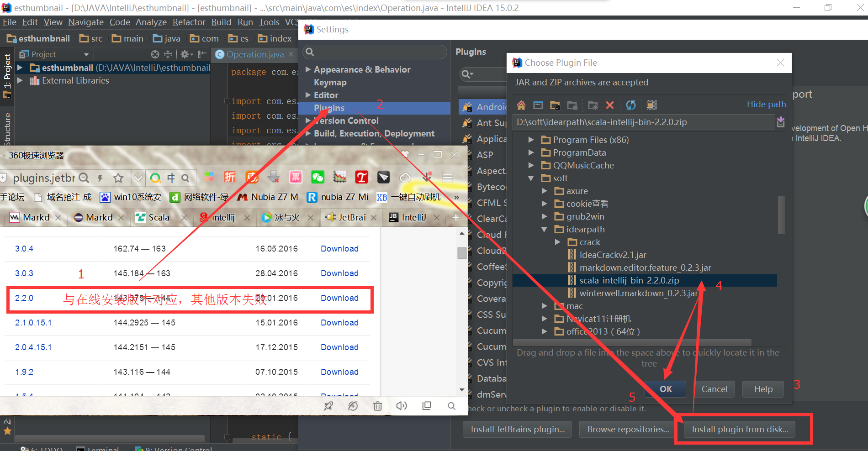
Task: Expand ProgramData folder node
Action: 531,152
